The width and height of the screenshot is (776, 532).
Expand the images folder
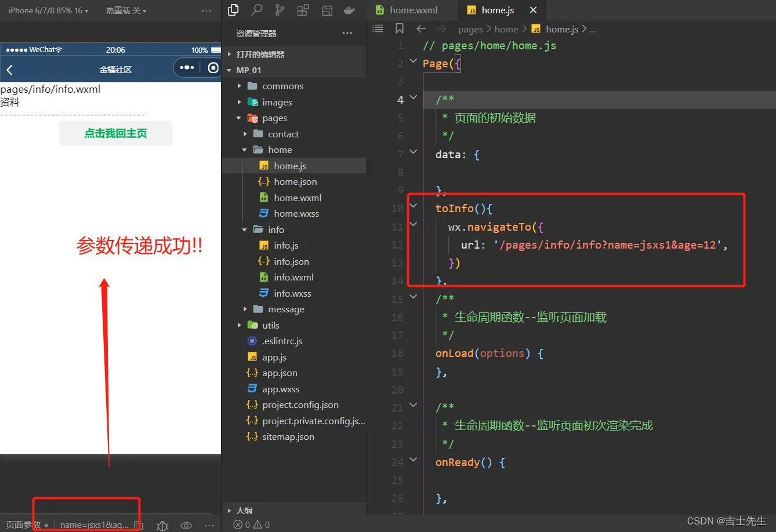[x=294, y=102]
